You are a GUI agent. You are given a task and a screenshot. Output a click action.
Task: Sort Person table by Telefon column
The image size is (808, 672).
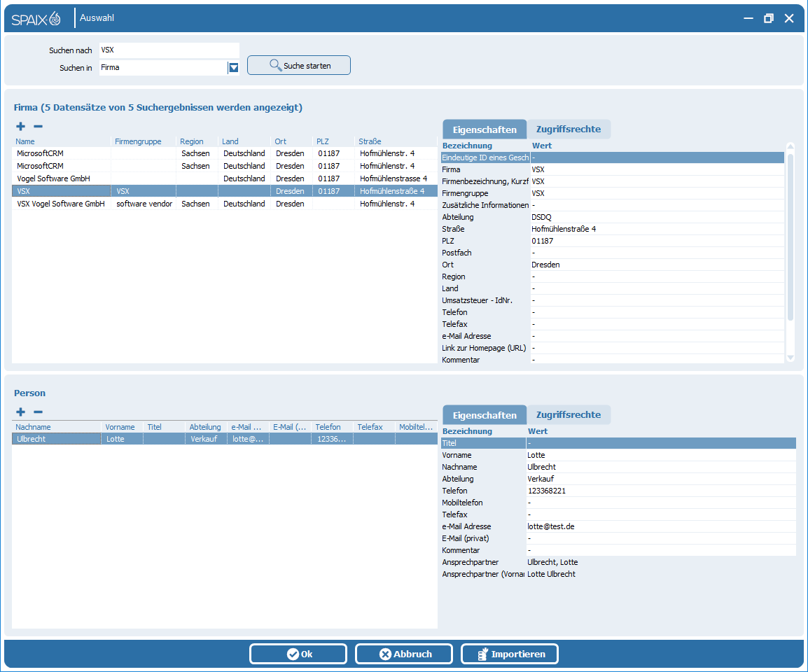tap(333, 427)
